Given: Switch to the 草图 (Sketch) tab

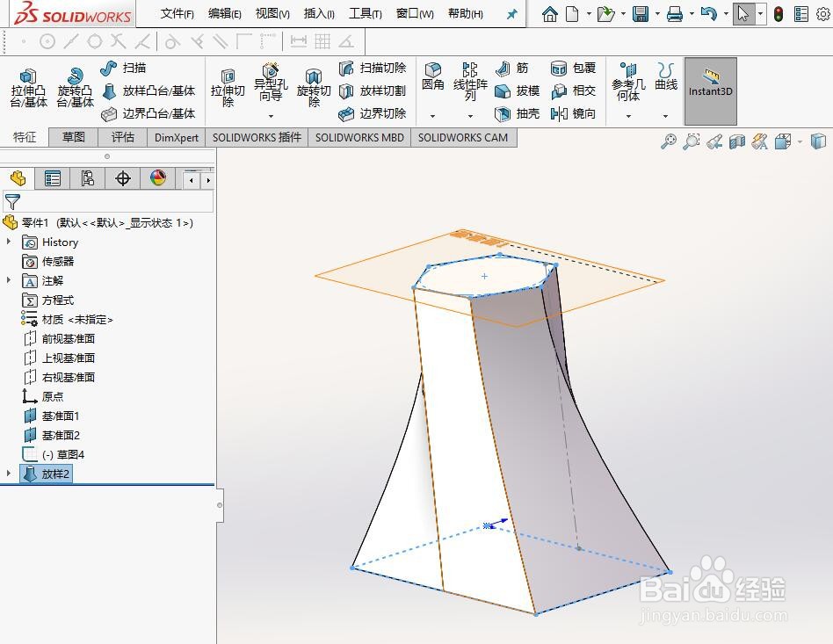Looking at the screenshot, I should click(73, 138).
